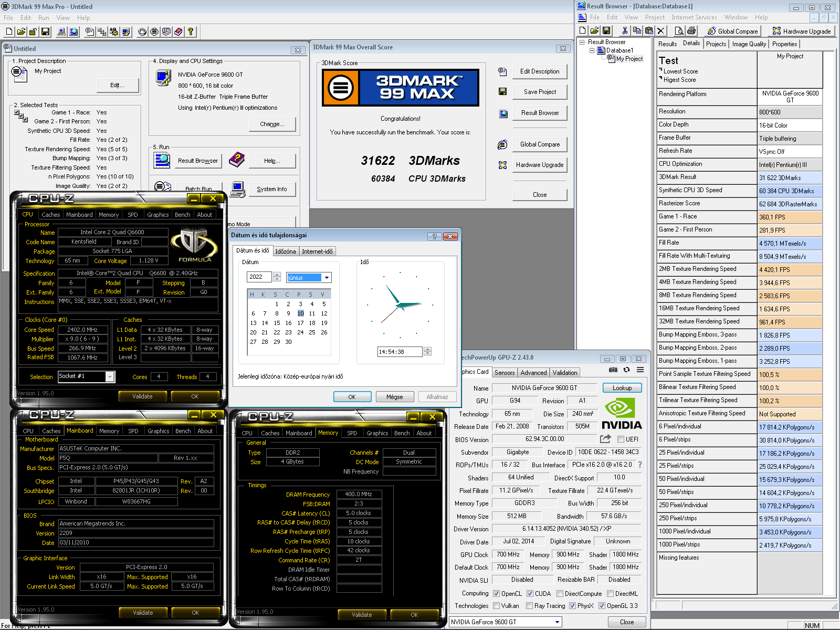Click the '62 684 3DRasterMarks' cell
840x630 pixels.
[790, 204]
